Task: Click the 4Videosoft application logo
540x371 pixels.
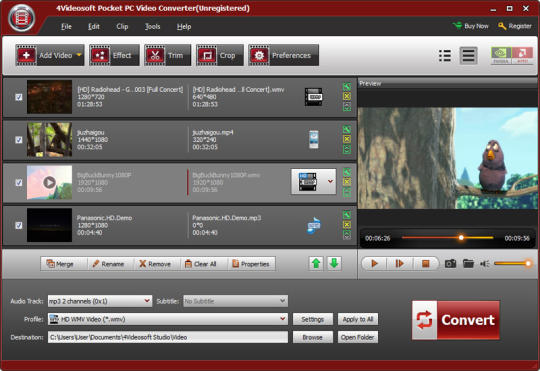Action: click(x=22, y=18)
